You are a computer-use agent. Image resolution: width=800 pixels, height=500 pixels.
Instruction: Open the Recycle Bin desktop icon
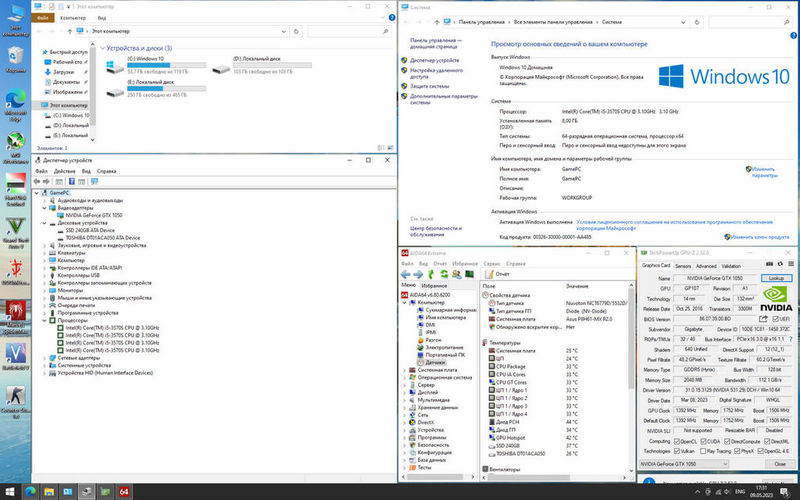click(x=16, y=59)
